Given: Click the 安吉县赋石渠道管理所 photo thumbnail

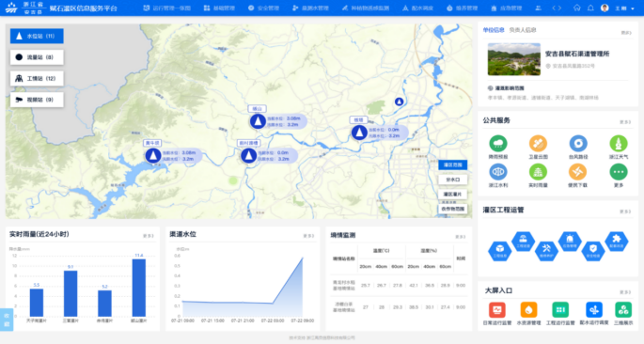Looking at the screenshot, I should click(x=514, y=59).
